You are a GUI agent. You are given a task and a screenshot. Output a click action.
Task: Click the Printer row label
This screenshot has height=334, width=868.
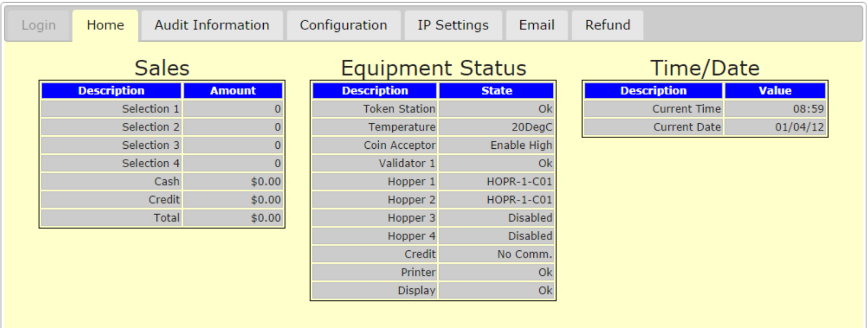pyautogui.click(x=374, y=273)
